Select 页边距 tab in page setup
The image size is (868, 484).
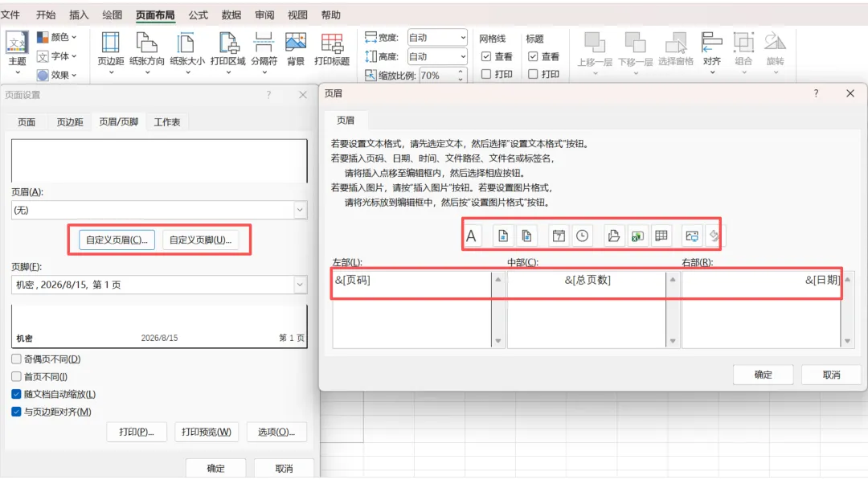tap(70, 122)
